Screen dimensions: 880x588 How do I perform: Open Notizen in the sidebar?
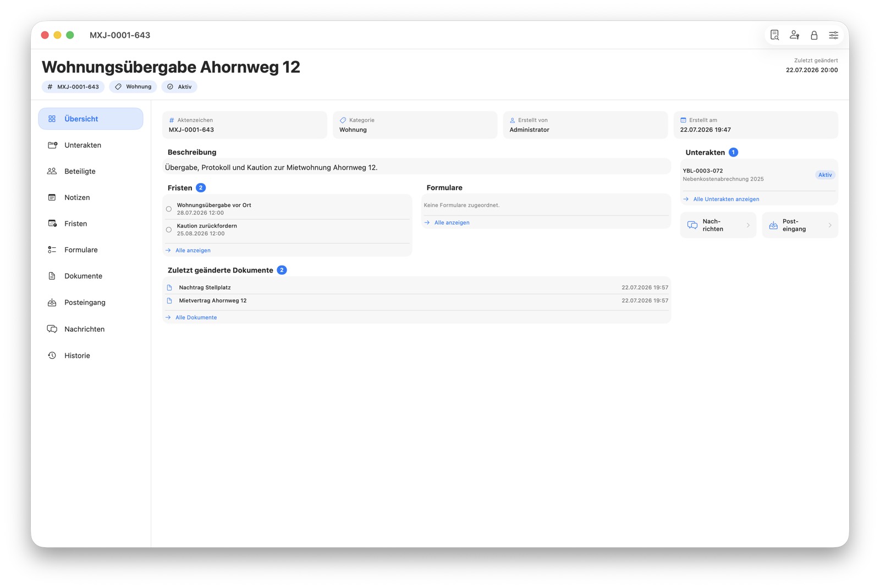point(91,197)
